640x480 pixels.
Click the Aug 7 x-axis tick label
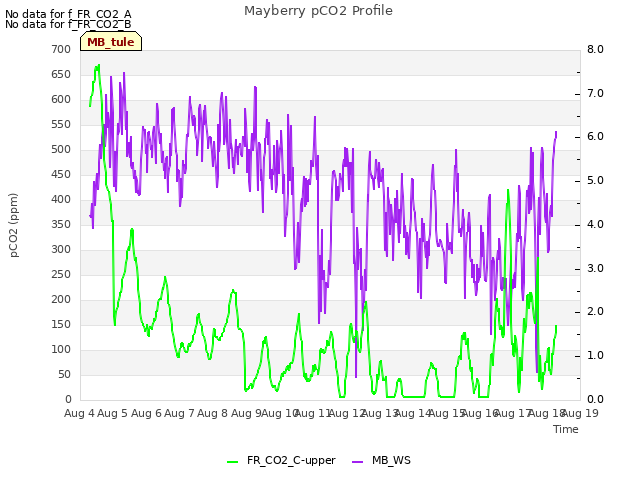[x=179, y=413]
